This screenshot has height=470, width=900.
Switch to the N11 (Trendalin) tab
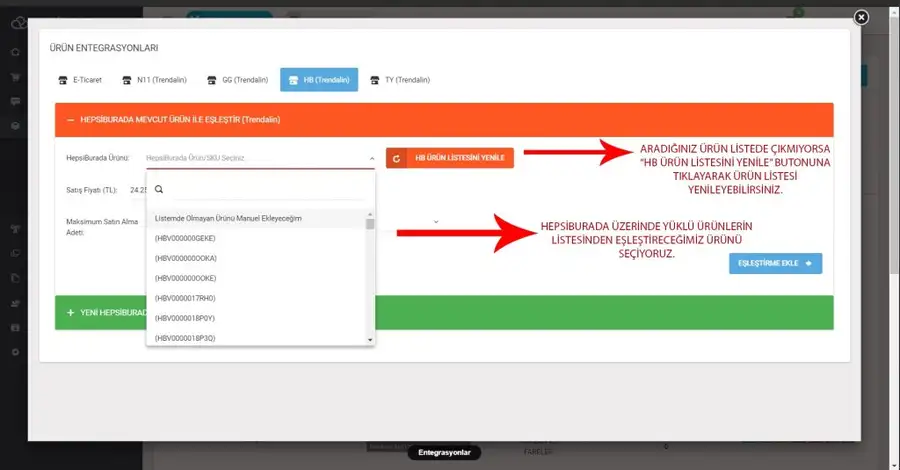tap(154, 80)
